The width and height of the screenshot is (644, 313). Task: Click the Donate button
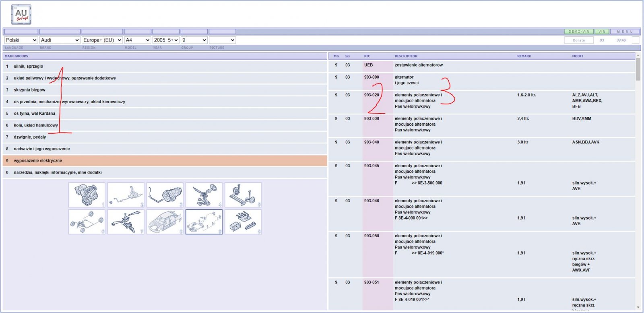579,40
